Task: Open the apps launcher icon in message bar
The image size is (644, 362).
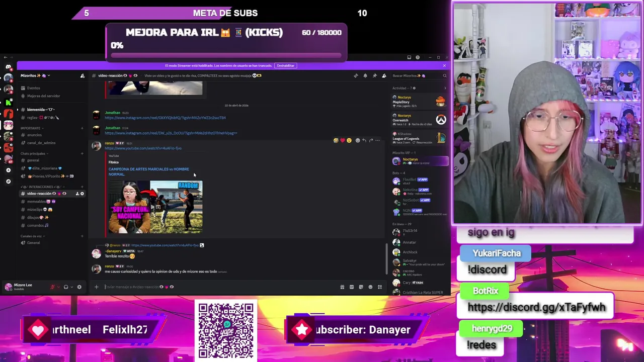Action: coord(380,287)
